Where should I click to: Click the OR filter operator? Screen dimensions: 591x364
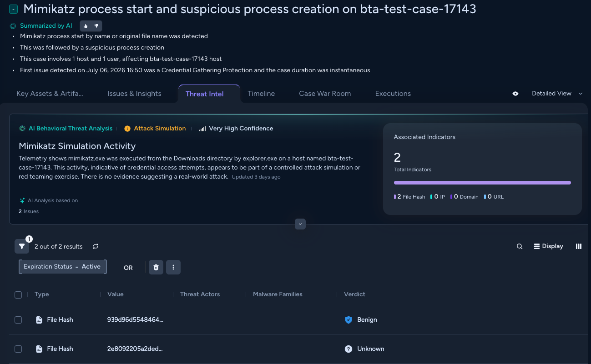point(128,268)
